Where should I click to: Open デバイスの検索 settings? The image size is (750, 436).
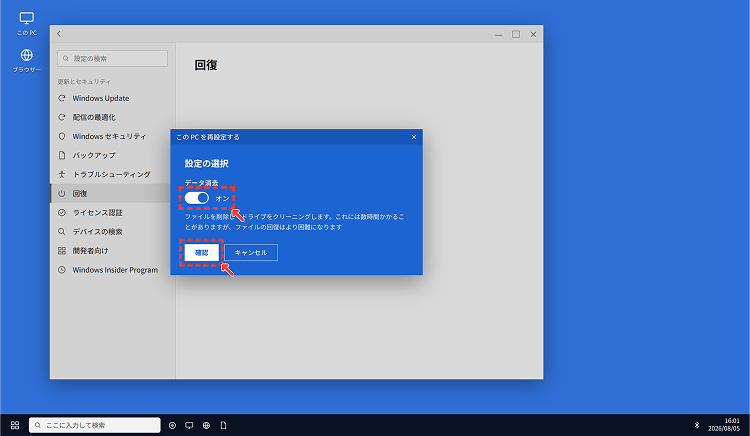[113, 232]
